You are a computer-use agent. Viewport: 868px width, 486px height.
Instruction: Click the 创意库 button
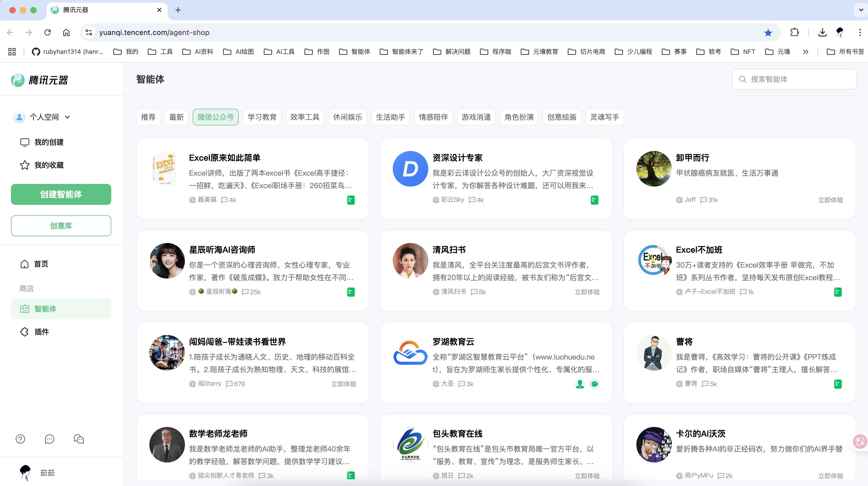61,226
